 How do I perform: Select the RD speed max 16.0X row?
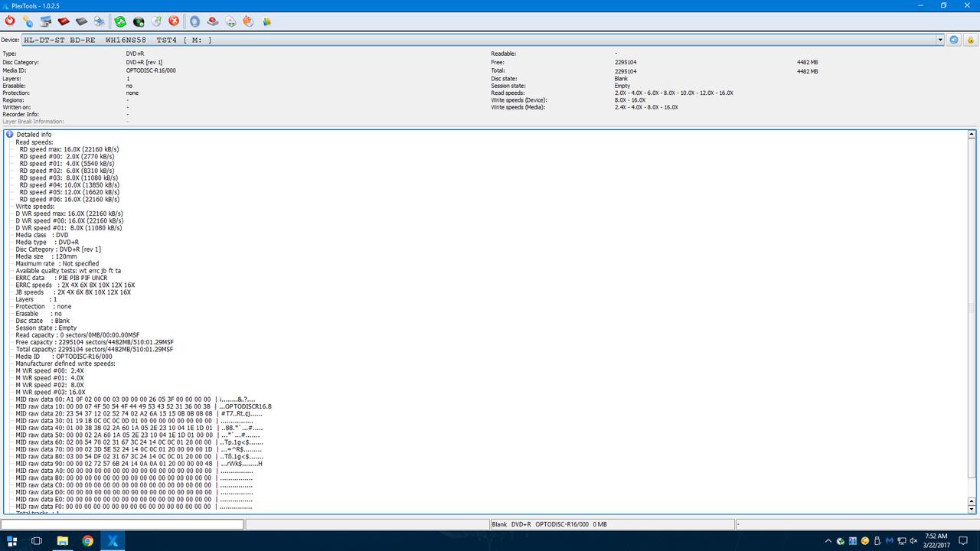click(x=69, y=149)
